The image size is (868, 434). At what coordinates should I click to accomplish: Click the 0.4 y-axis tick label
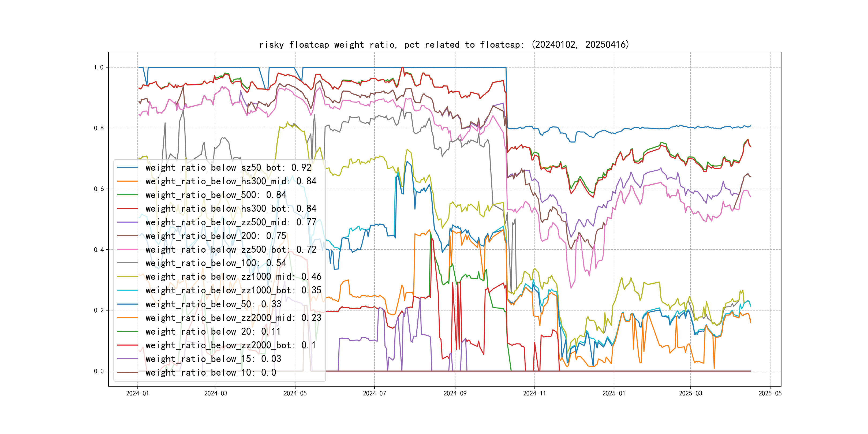[x=98, y=250]
